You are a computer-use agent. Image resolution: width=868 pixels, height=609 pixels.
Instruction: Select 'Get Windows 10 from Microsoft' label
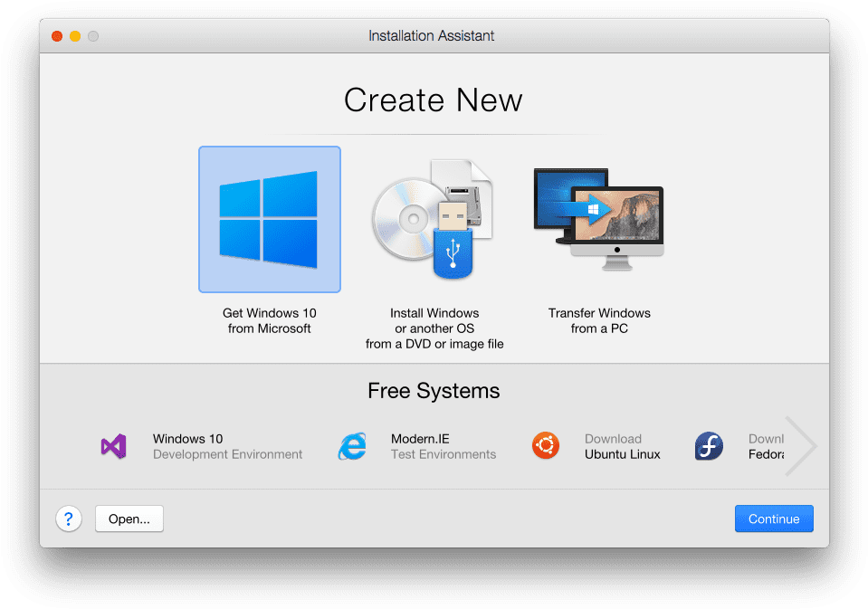[x=270, y=320]
